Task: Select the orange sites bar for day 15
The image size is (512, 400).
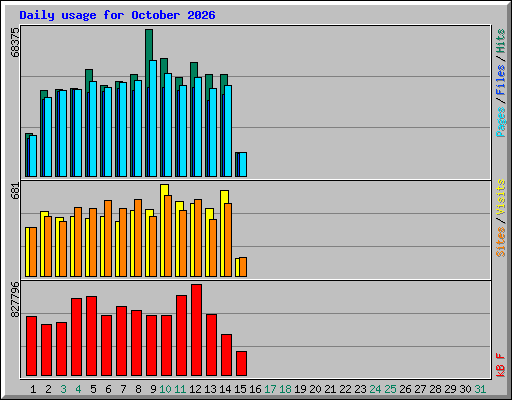Action: [243, 267]
